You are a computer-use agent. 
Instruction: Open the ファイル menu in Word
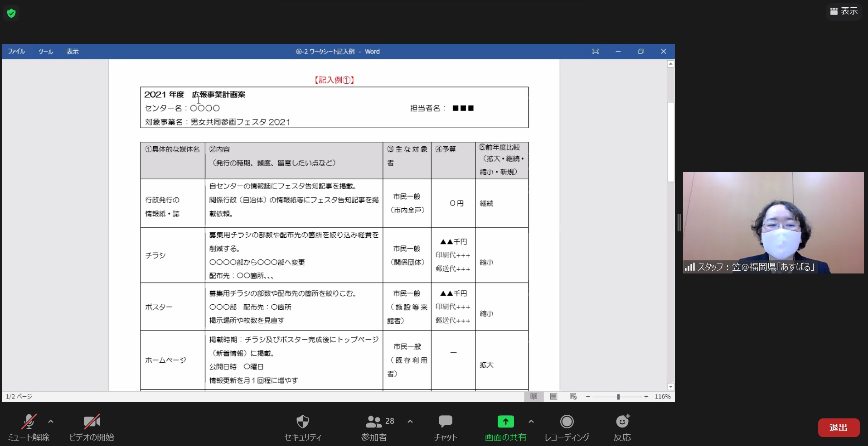[x=16, y=52]
